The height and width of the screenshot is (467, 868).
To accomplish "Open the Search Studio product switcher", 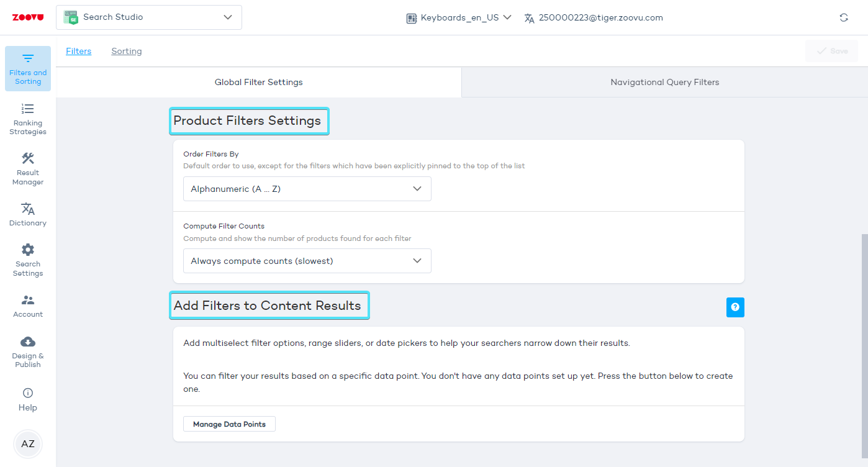I will tap(149, 17).
